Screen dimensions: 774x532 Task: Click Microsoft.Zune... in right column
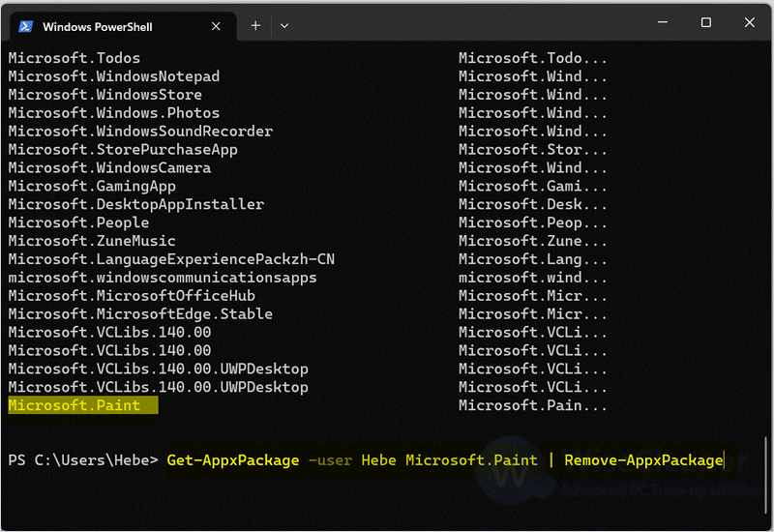[533, 241]
